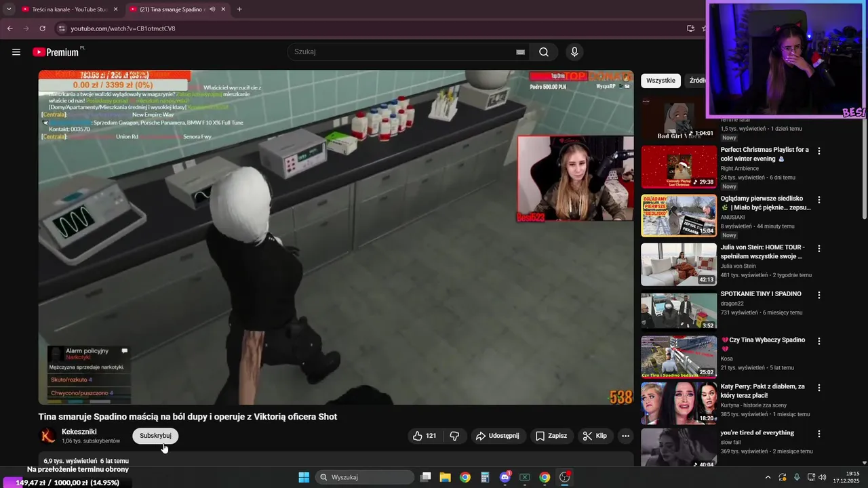The image size is (868, 488).
Task: Open SPOTKANIE TINY I SPADINO thumbnail
Action: (x=679, y=311)
